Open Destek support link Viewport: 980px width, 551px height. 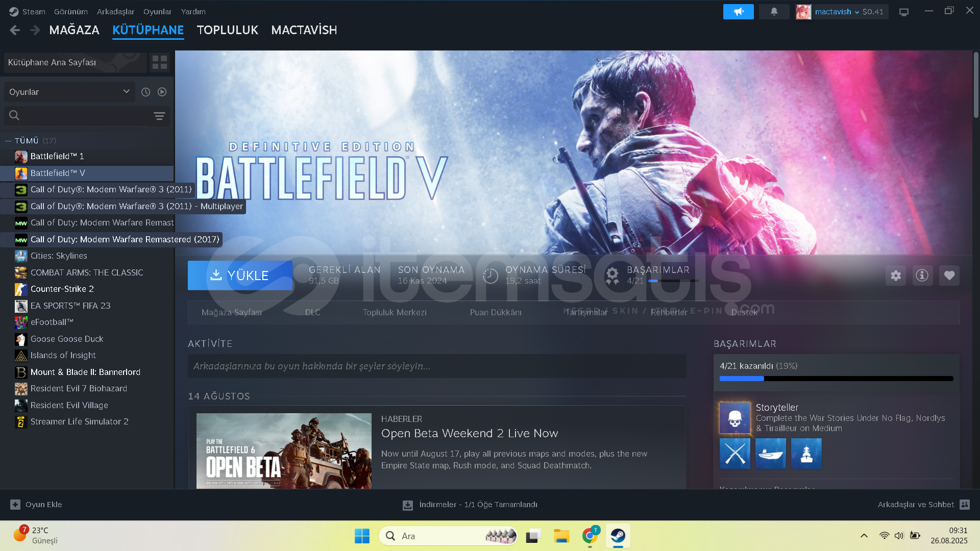tap(744, 312)
